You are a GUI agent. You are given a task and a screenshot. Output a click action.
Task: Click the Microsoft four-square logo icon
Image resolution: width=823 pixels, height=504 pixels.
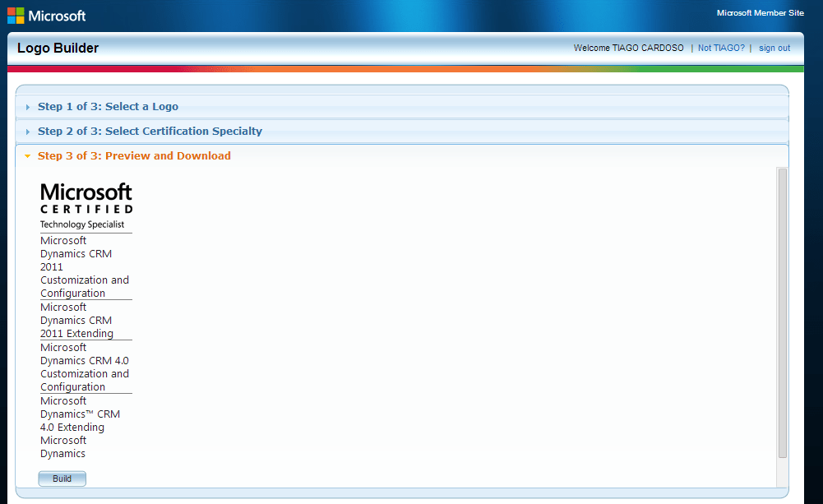pos(14,14)
